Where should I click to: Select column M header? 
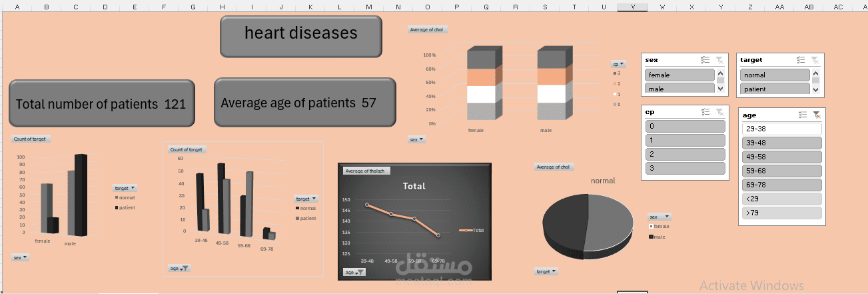[368, 7]
